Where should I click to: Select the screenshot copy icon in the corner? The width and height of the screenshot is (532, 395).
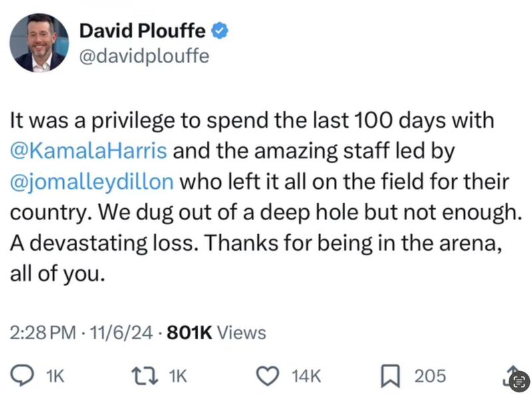click(x=519, y=380)
